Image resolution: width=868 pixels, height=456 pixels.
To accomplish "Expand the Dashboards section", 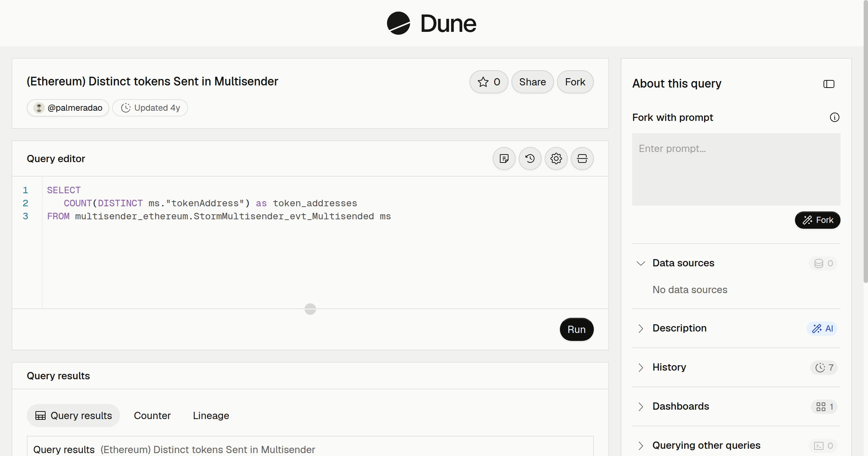I will [x=641, y=406].
